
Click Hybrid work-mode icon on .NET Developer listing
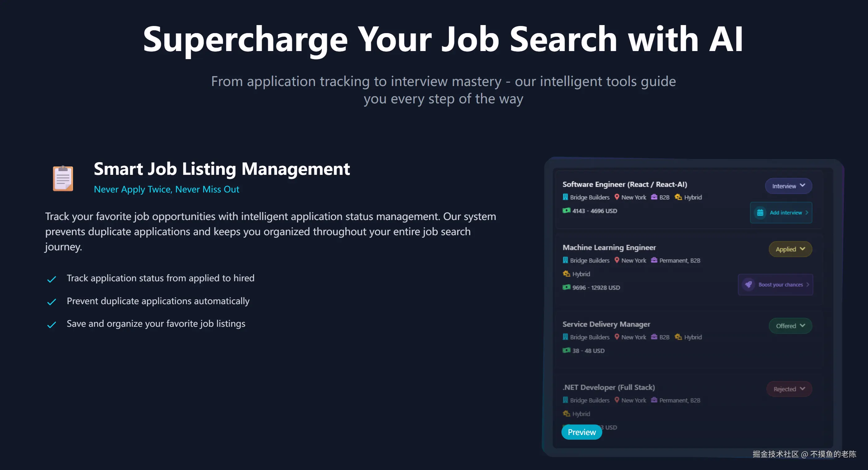566,414
